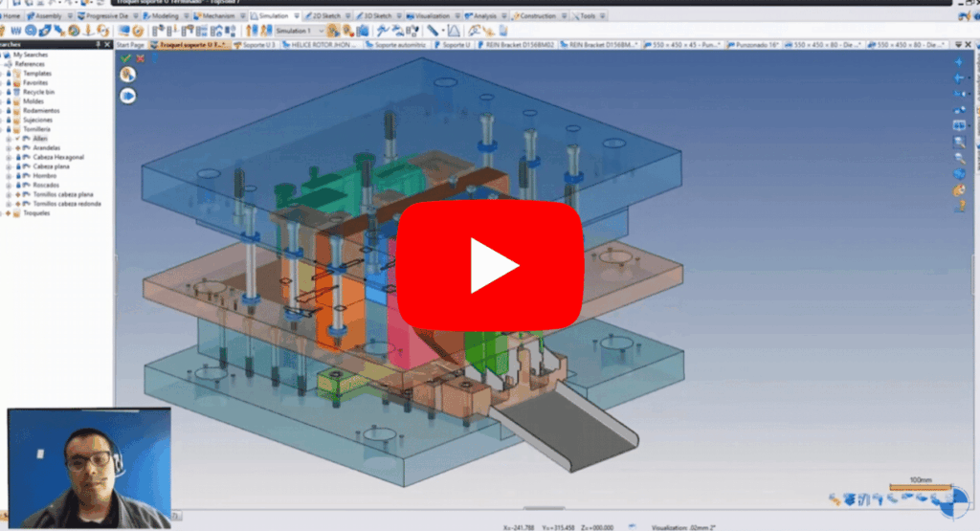
Task: Select the Templates folder
Action: pos(37,73)
